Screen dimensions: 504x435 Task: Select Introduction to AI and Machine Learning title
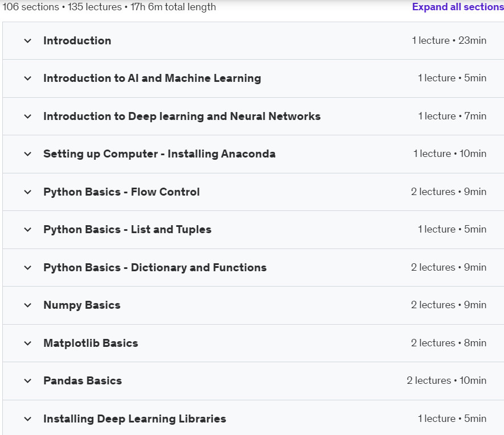tap(152, 78)
